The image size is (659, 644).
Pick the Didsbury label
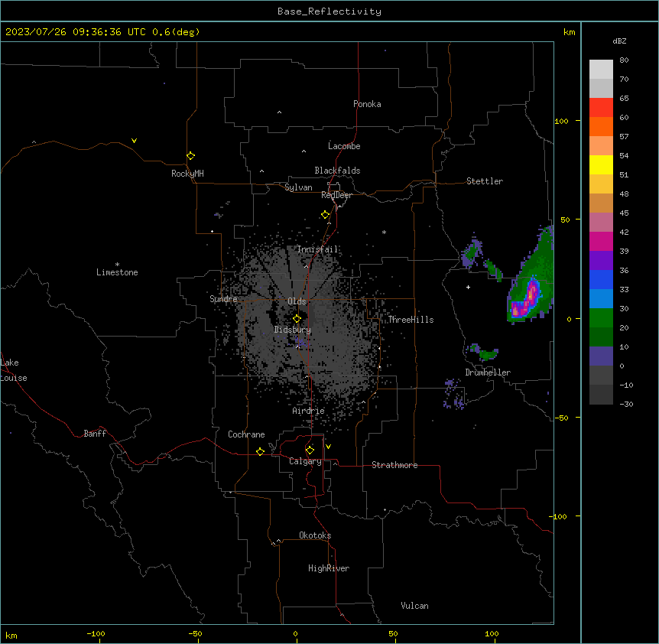pos(293,330)
